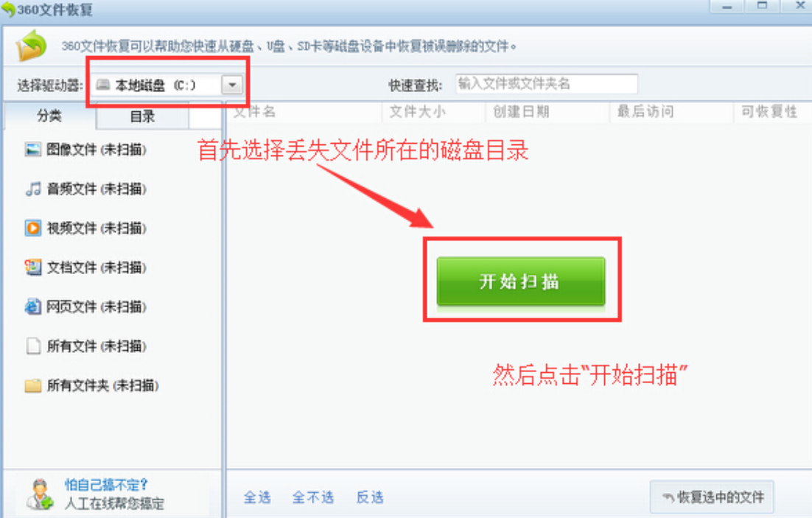Click the all folders yellow folder icon
Image resolution: width=812 pixels, height=518 pixels.
click(x=32, y=385)
